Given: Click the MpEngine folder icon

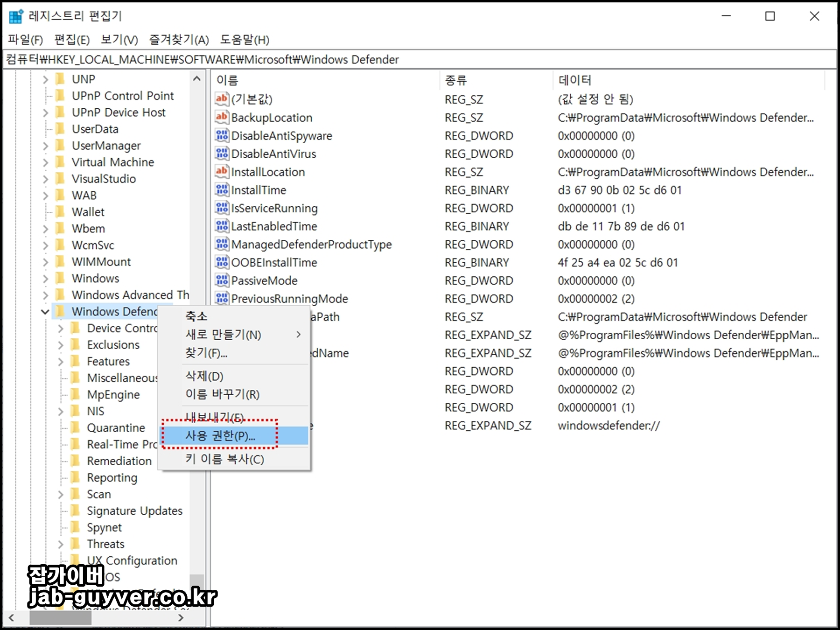Looking at the screenshot, I should (x=75, y=394).
